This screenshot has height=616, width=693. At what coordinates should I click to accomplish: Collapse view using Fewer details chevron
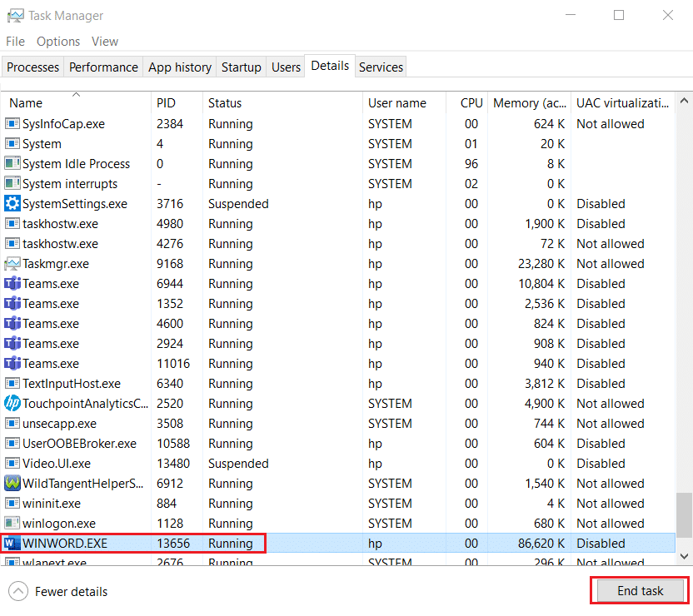[x=17, y=592]
